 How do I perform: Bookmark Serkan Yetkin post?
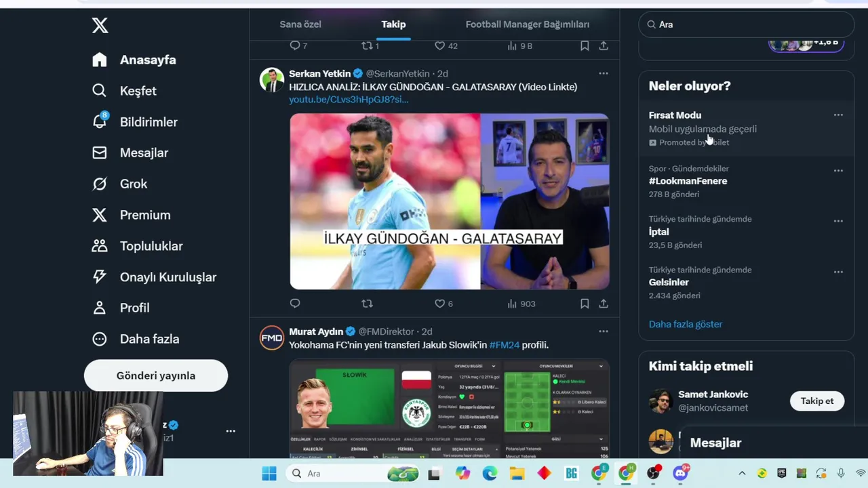[x=585, y=304]
